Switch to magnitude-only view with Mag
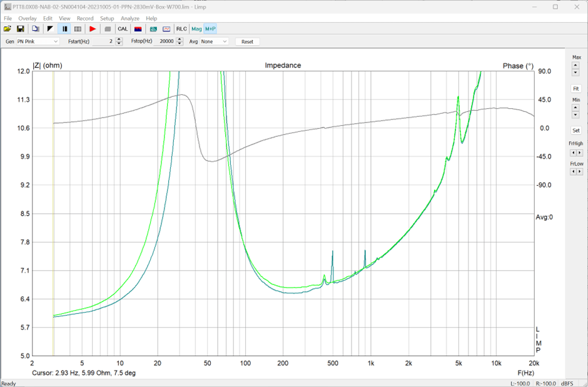This screenshot has height=387, width=588. point(196,29)
